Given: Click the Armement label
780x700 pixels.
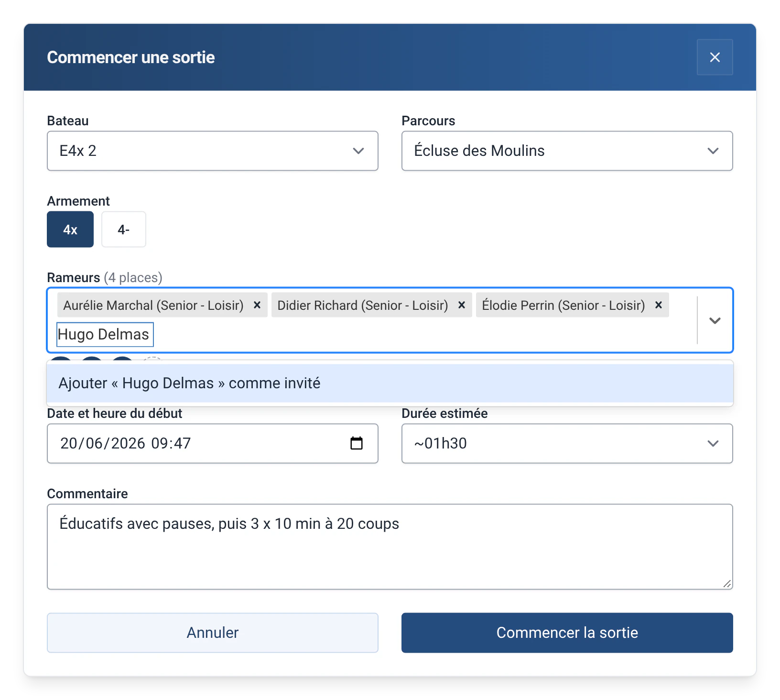Looking at the screenshot, I should coord(78,201).
